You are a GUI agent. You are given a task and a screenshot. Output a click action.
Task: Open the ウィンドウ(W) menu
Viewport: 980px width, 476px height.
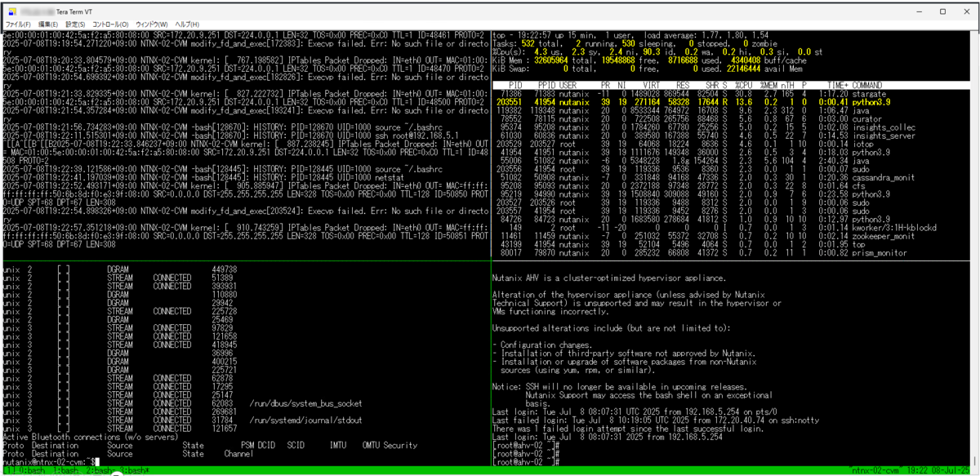tap(152, 25)
